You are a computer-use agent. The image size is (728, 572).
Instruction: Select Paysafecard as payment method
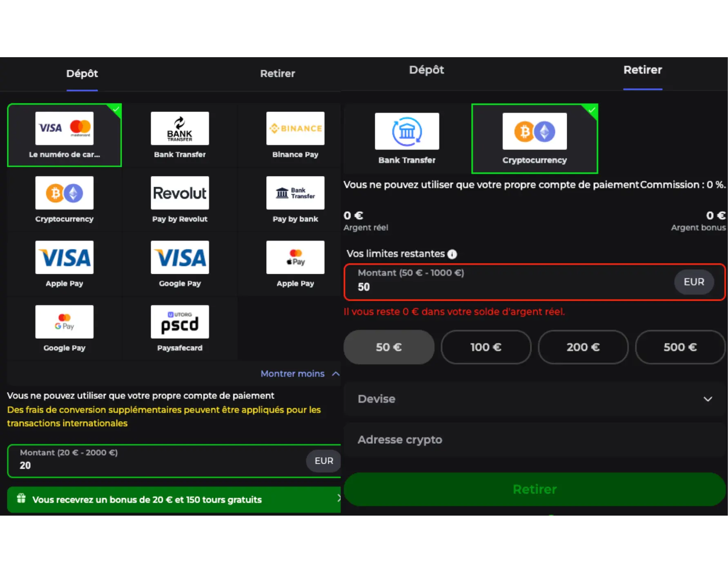click(x=180, y=329)
